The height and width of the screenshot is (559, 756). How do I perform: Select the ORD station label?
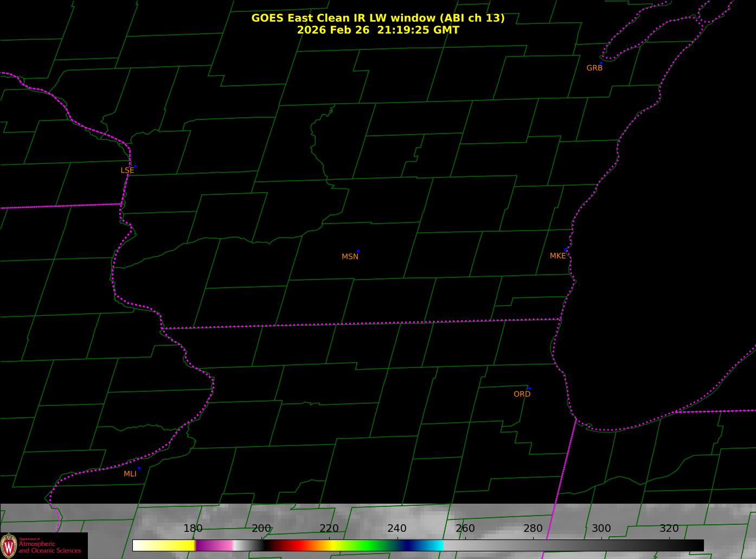pos(522,394)
